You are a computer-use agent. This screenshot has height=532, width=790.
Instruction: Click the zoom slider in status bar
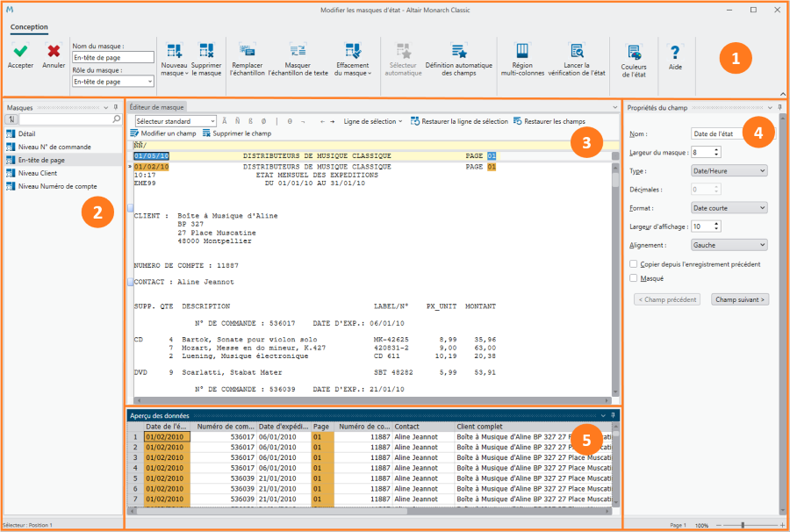tap(743, 525)
